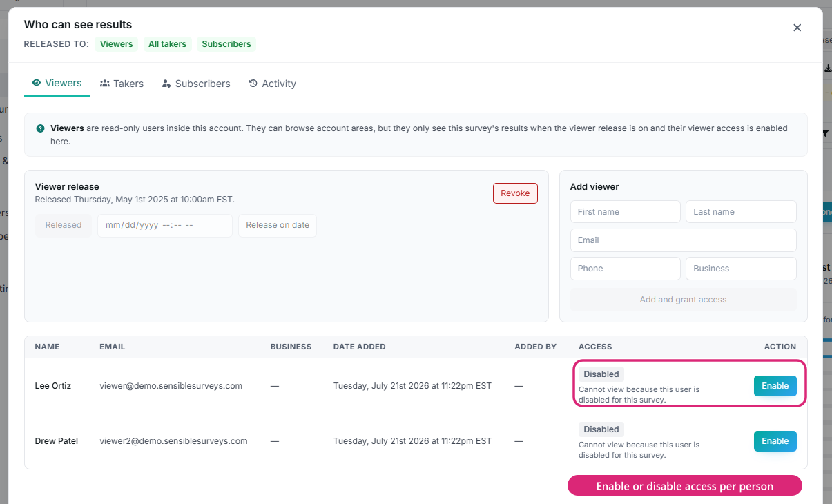
Task: Click the ACCESS column header
Action: click(595, 347)
